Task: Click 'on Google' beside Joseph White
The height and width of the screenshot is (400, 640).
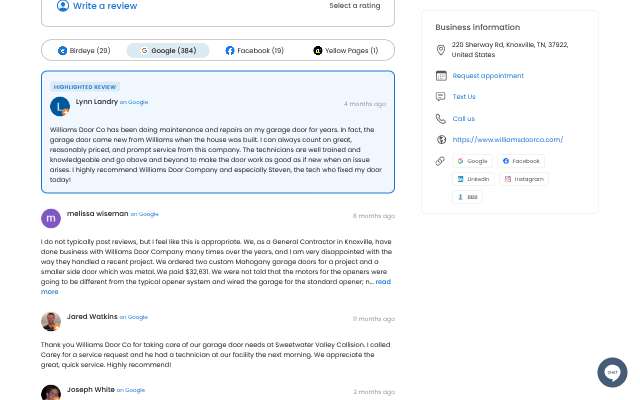Action: 131,390
